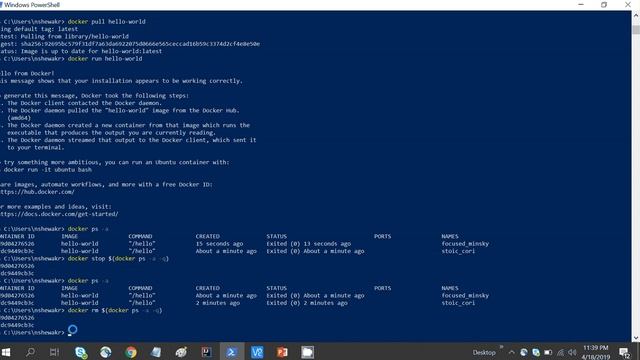Image resolution: width=640 pixels, height=360 pixels.
Task: Open the notepad-style icon right of Chrome
Action: 156,352
